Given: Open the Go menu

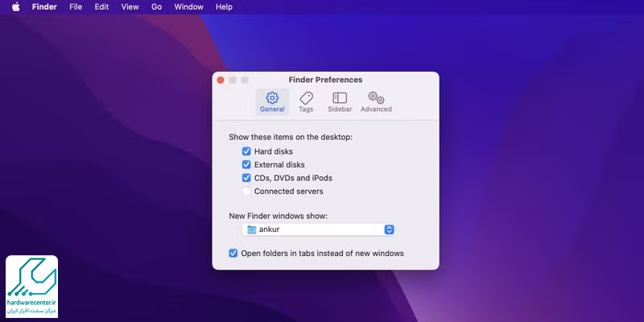Looking at the screenshot, I should tap(156, 7).
